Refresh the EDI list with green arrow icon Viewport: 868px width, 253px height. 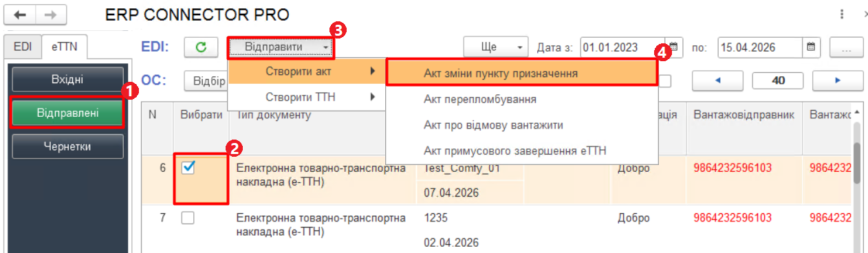click(202, 47)
